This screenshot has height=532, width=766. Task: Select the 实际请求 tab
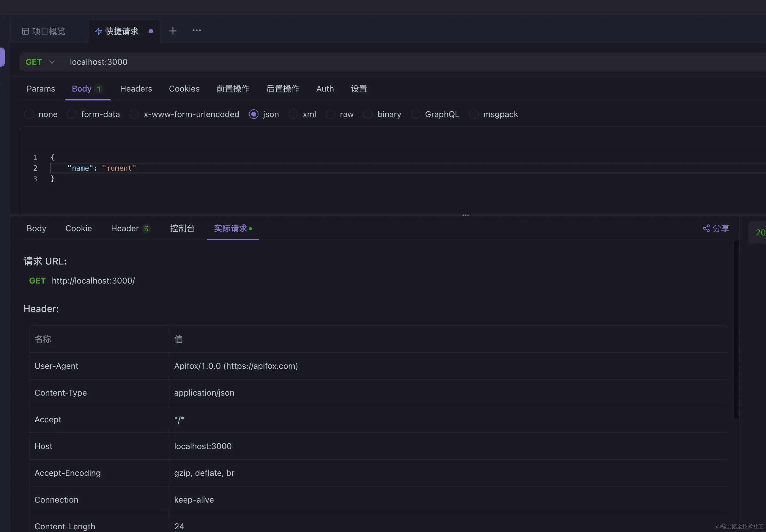233,228
